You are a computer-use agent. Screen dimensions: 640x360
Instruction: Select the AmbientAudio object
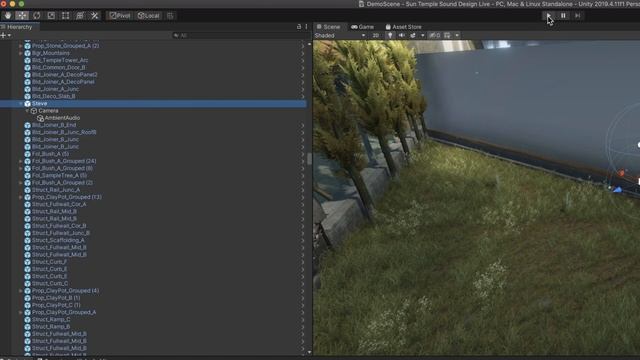click(x=62, y=118)
